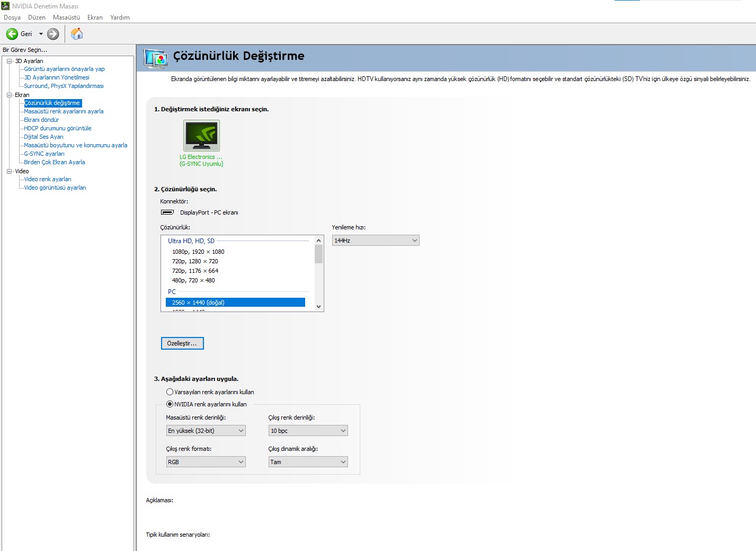The height and width of the screenshot is (551, 756).
Task: Click the Geri back label
Action: [26, 34]
